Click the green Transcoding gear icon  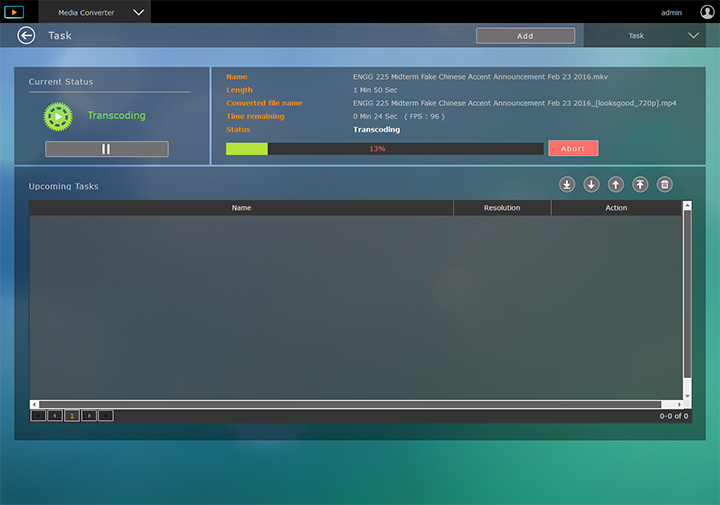58,116
